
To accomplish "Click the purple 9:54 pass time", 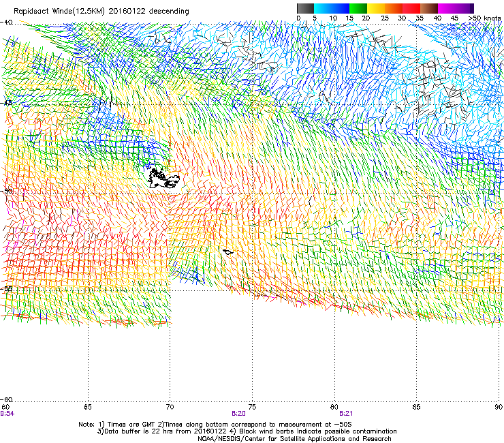I will [7, 414].
